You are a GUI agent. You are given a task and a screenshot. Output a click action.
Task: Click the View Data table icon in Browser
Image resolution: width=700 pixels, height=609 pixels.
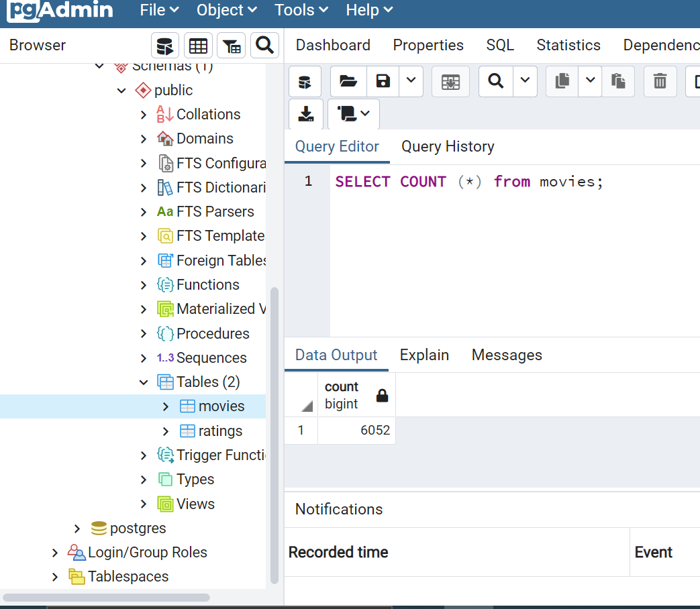pyautogui.click(x=198, y=46)
